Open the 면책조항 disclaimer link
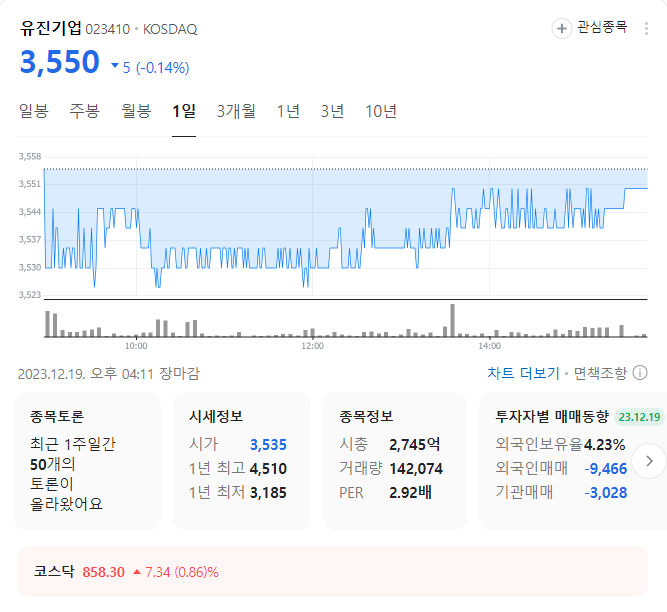Viewport: 667px width, 612px height. tap(600, 373)
